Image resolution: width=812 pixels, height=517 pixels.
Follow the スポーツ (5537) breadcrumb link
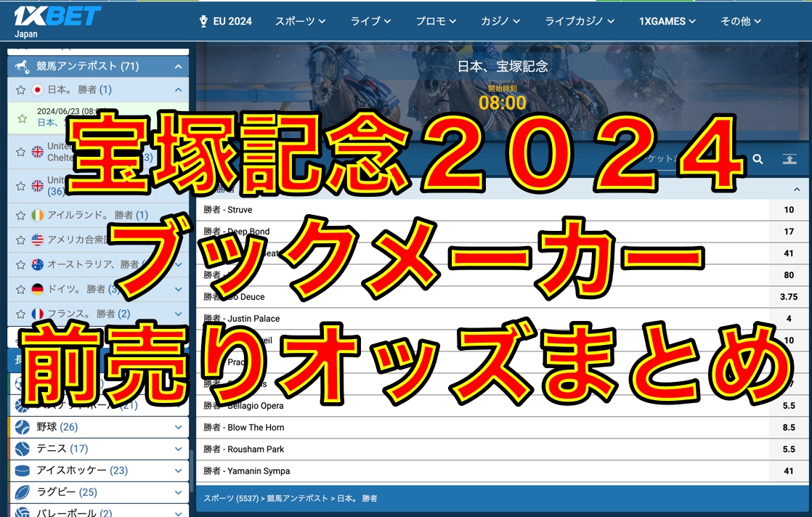point(231,498)
